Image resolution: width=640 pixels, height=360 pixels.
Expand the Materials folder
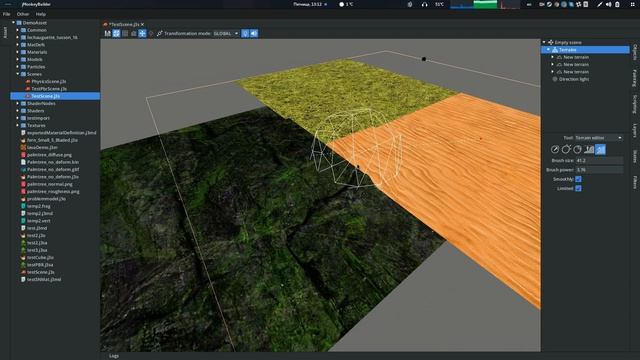click(18, 52)
